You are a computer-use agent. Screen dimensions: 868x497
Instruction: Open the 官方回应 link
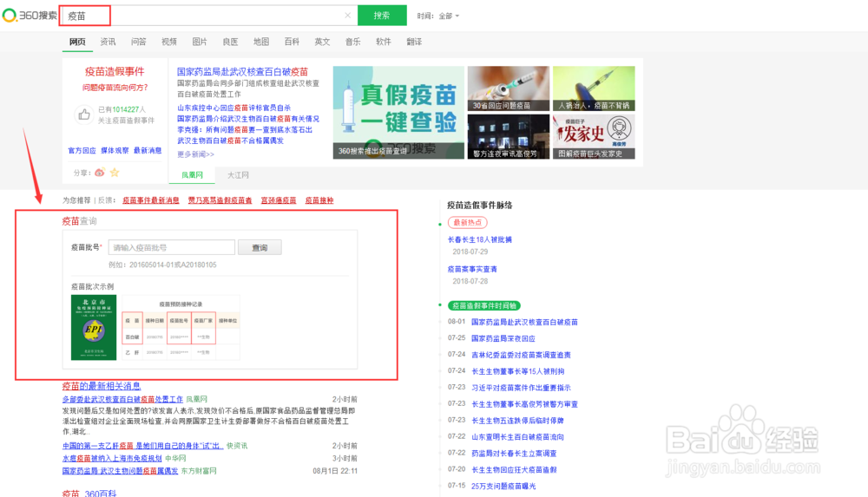pos(82,151)
